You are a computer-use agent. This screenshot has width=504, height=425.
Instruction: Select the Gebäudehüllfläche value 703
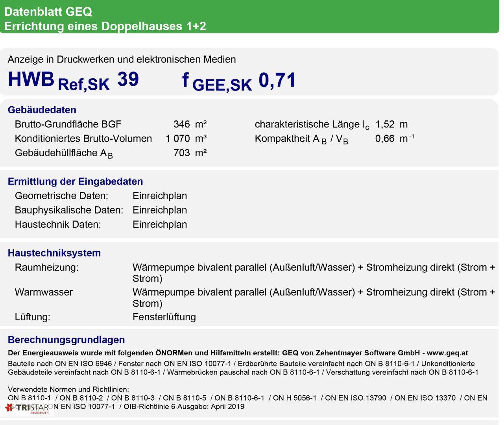[x=182, y=153]
